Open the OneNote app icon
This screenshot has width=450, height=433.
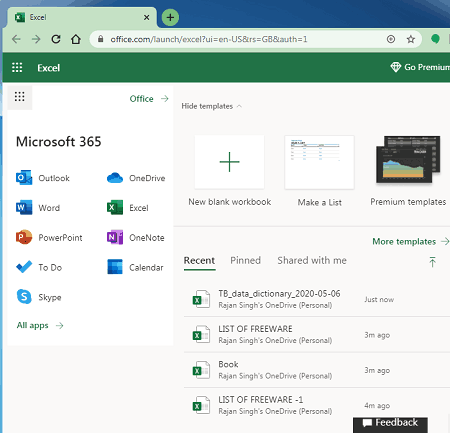coord(115,237)
